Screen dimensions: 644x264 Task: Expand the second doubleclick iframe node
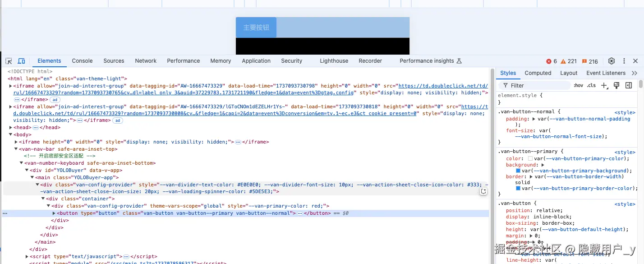pos(10,107)
